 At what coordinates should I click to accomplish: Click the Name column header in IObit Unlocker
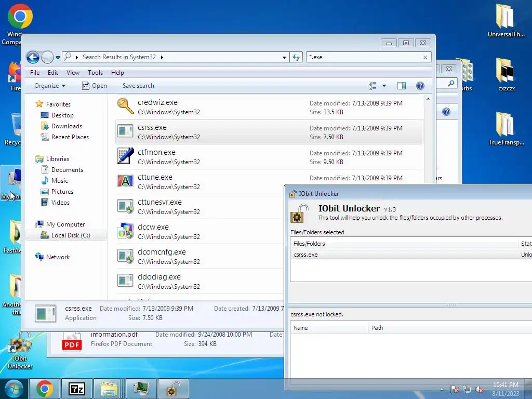tap(329, 328)
